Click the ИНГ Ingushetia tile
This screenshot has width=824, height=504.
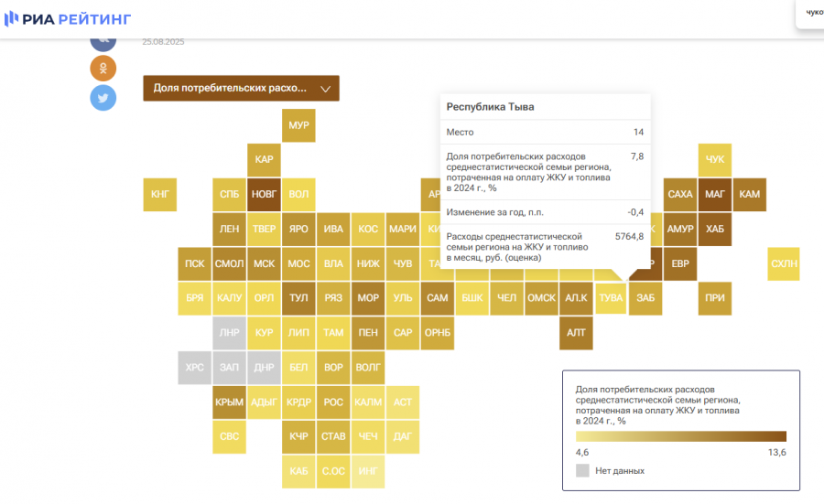point(368,472)
